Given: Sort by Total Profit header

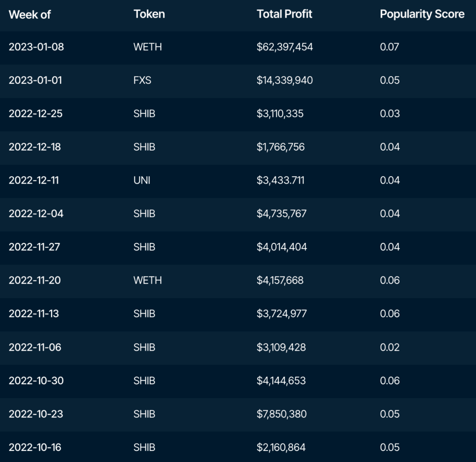Looking at the screenshot, I should pos(284,14).
